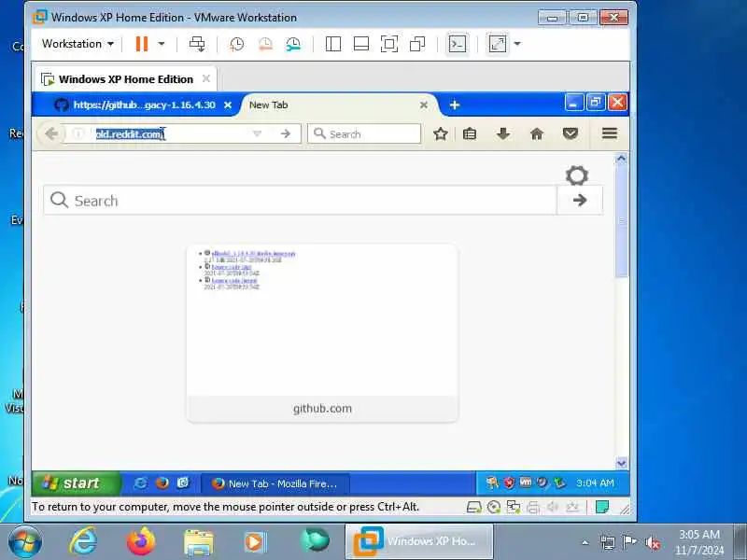The image size is (747, 560).
Task: Open the Firefox downloads arrow
Action: tap(503, 133)
